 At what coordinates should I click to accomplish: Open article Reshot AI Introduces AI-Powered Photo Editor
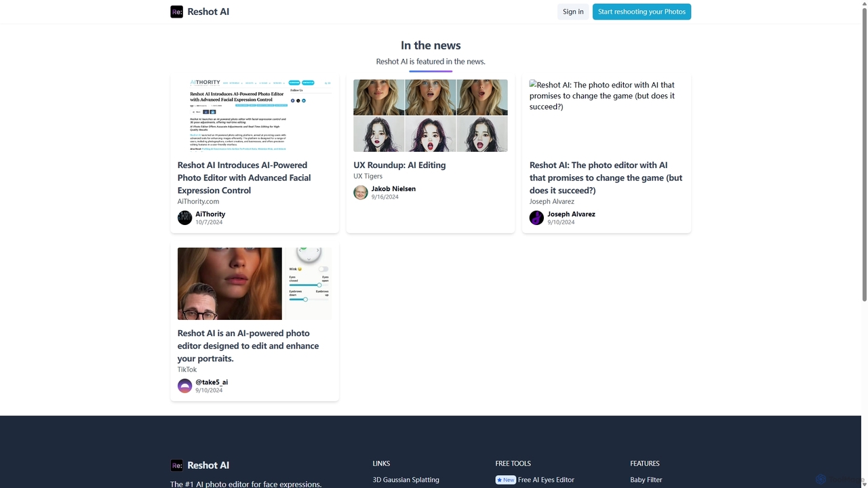(x=244, y=178)
